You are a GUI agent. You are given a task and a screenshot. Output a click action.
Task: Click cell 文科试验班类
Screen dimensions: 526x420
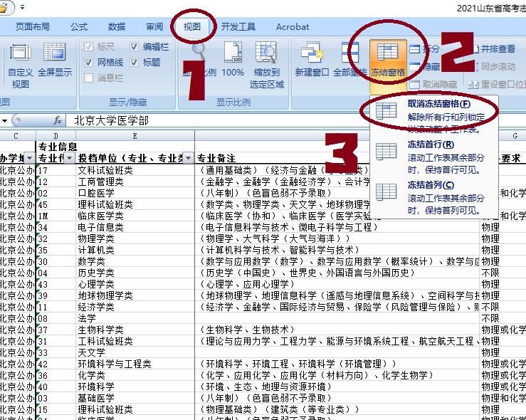[135, 170]
